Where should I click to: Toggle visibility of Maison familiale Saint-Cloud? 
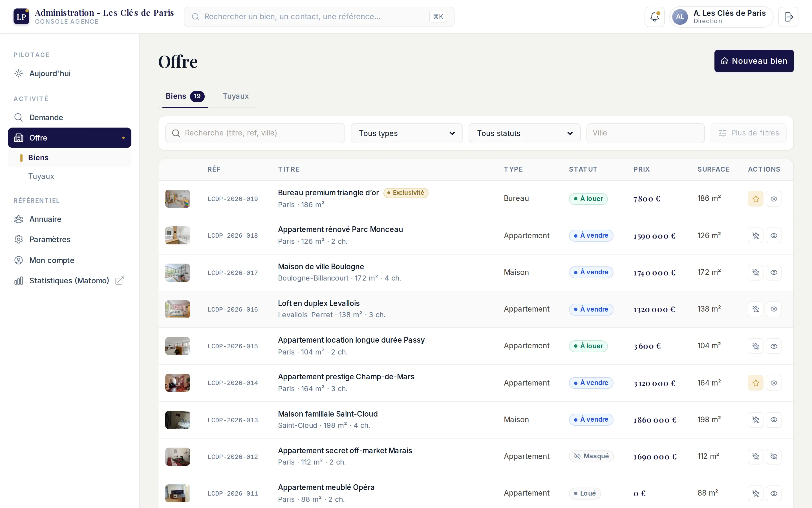click(x=774, y=420)
